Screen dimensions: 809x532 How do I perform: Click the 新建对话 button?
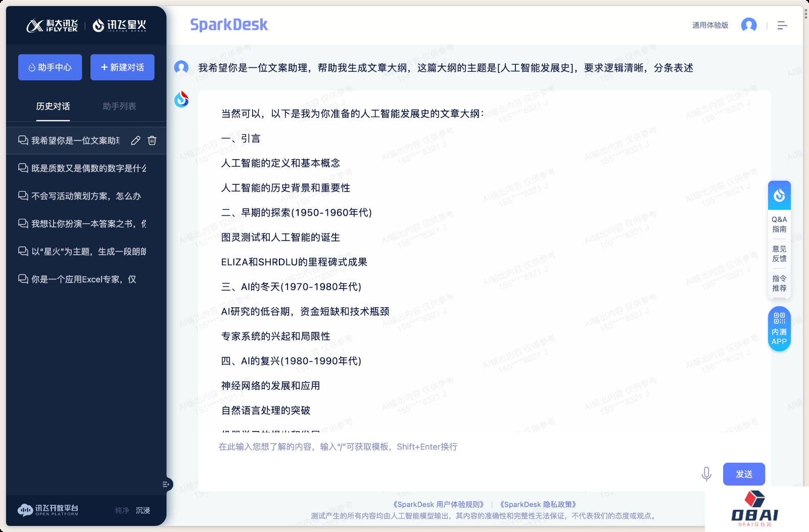click(122, 67)
